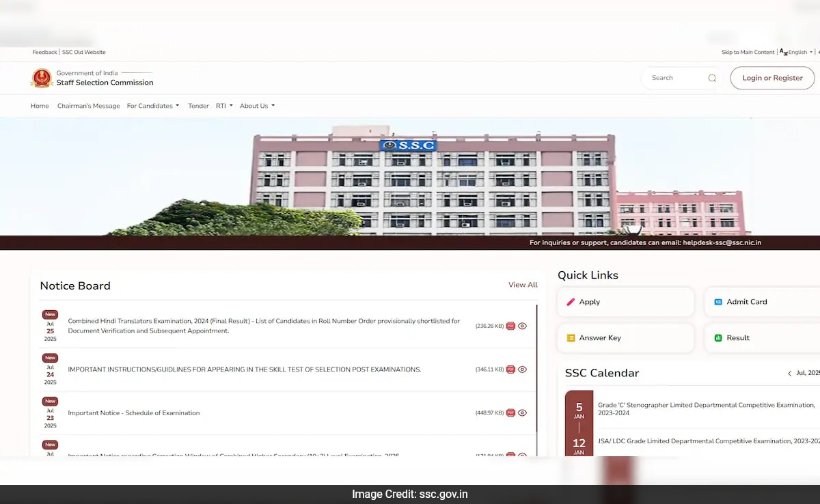Select JSA/ LDC Grade Limited Departmental exam entry
This screenshot has width=820, height=504.
[709, 441]
